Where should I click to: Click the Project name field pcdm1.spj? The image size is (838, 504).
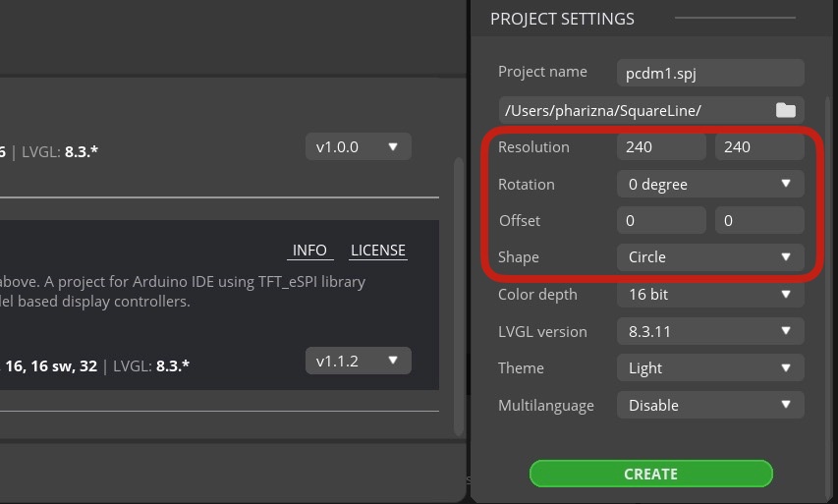pos(710,73)
